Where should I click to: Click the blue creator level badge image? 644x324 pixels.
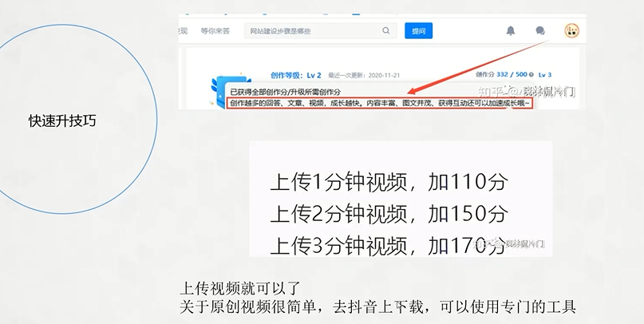230,90
